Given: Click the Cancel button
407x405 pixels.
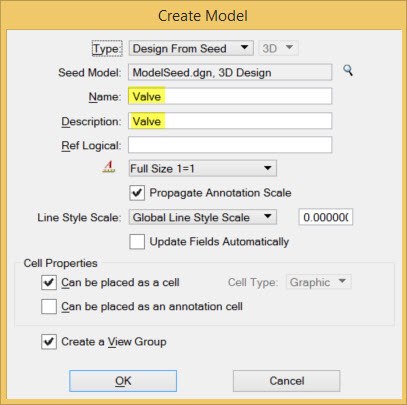Looking at the screenshot, I should coord(287,381).
